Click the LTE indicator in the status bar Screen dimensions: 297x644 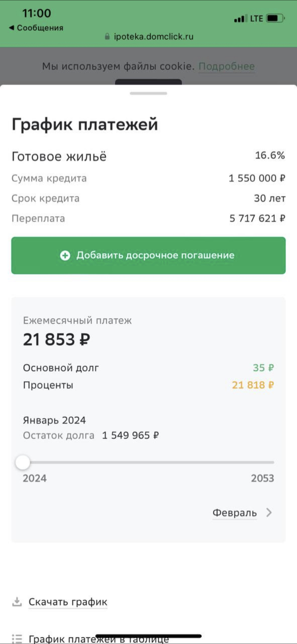click(x=255, y=18)
